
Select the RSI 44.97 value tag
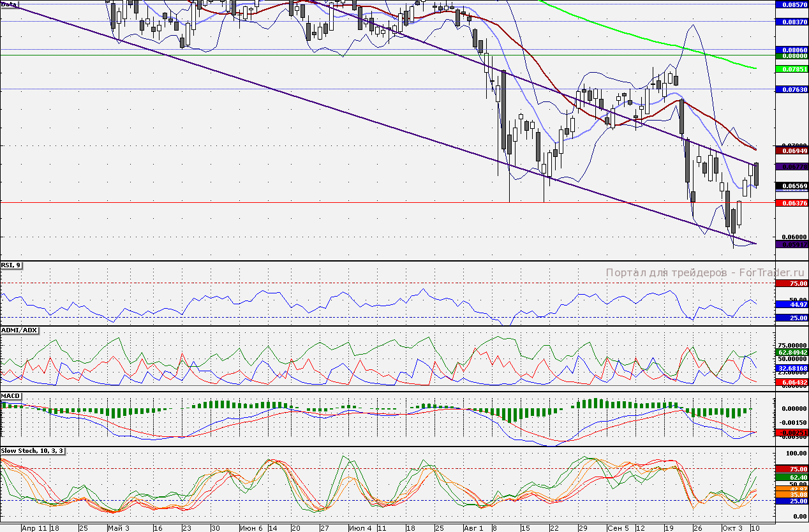[x=791, y=305]
